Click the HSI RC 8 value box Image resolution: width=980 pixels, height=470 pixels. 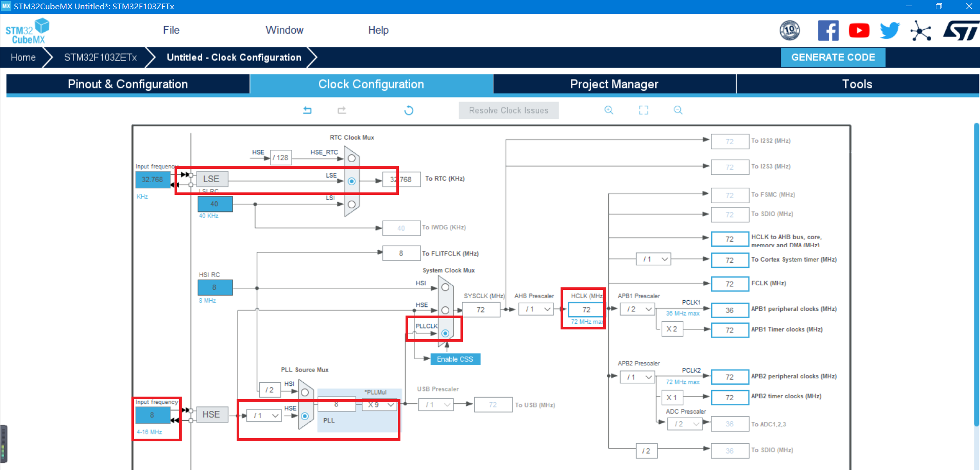click(x=215, y=287)
